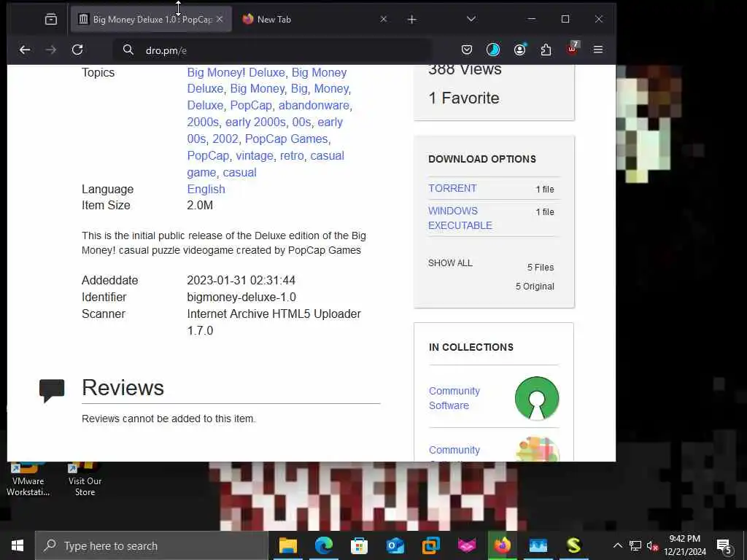Open the Visit Our Store desktop shortcut
This screenshot has width=747, height=560.
tap(85, 478)
